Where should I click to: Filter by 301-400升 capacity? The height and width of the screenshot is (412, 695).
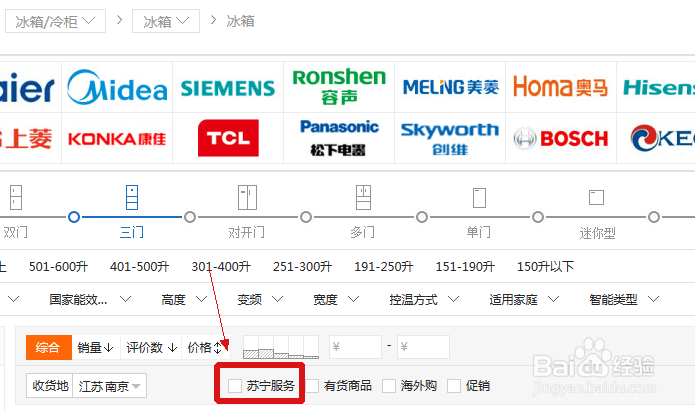[221, 266]
